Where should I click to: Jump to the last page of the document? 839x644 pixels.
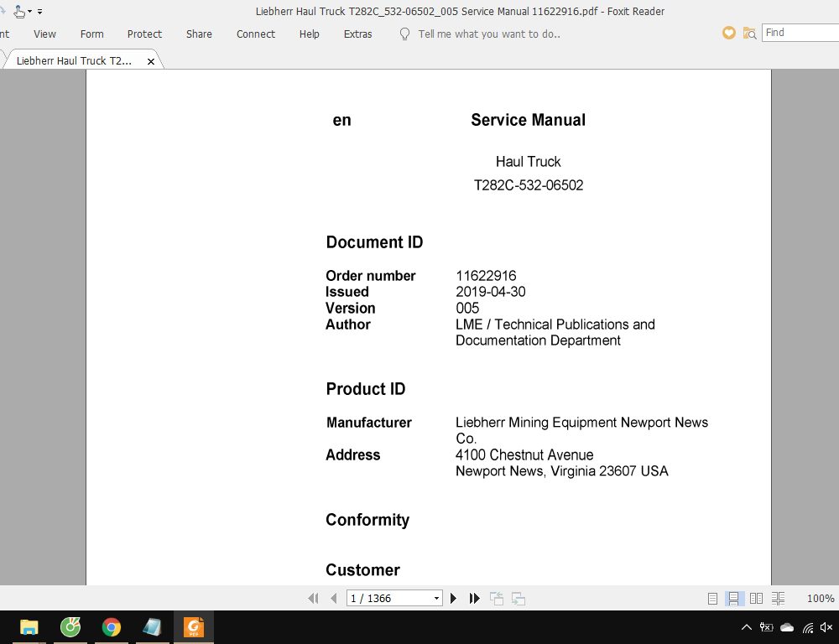[x=474, y=598]
